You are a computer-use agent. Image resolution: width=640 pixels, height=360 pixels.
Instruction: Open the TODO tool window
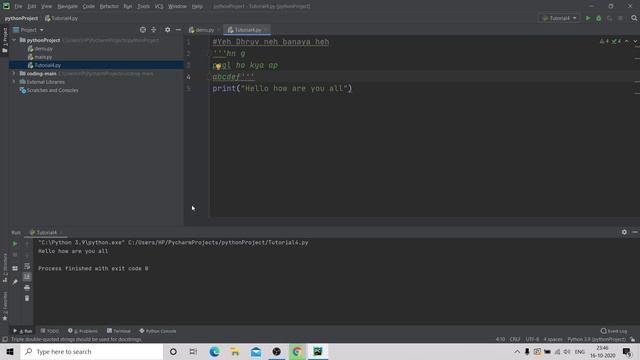pos(50,331)
